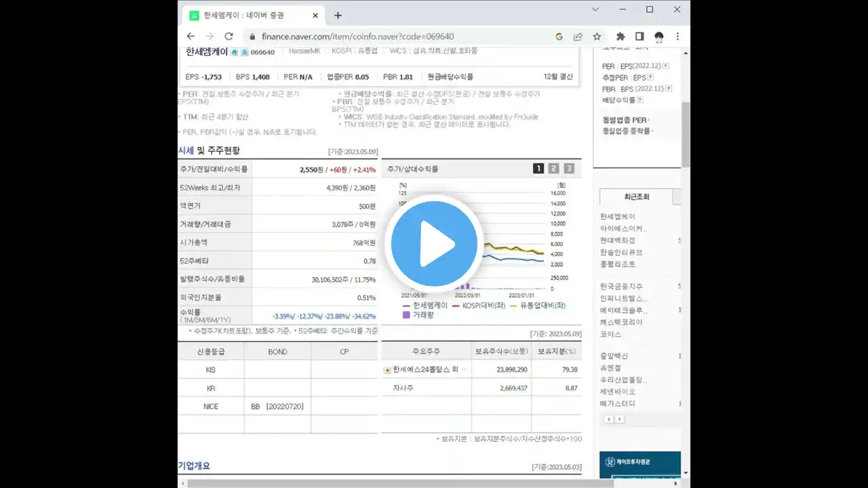Click the 52주베타 0.78 value

click(x=370, y=260)
